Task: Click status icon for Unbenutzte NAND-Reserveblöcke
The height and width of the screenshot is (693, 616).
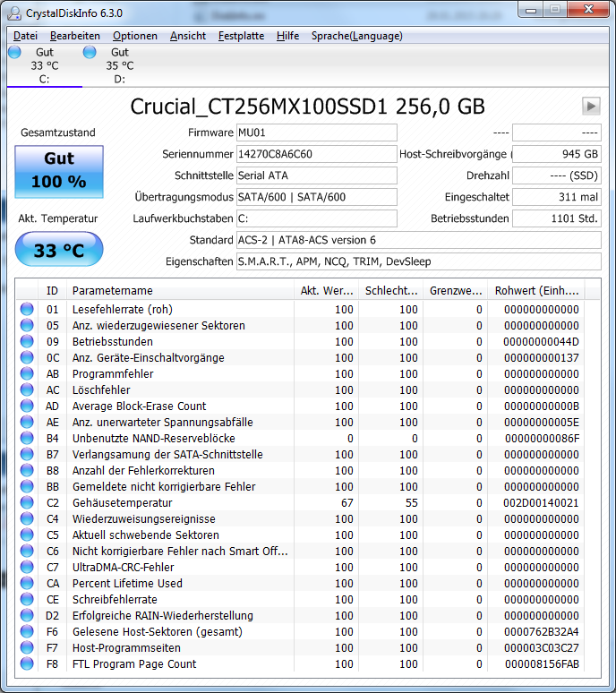Action: tap(27, 438)
